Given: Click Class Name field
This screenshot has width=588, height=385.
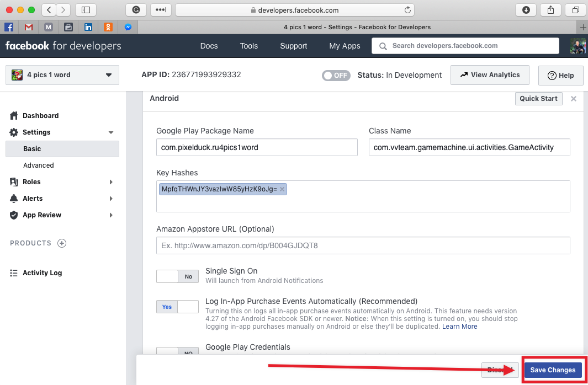Looking at the screenshot, I should coord(469,147).
